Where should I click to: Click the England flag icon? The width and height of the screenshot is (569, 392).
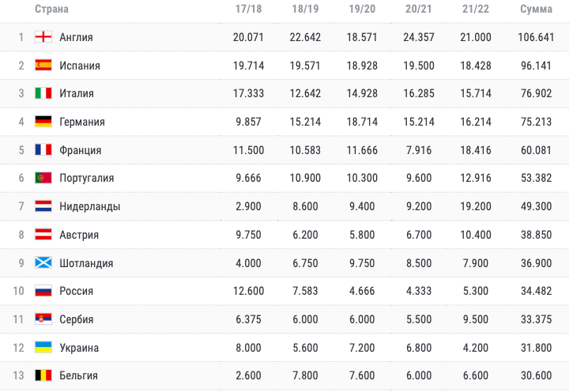click(x=43, y=36)
